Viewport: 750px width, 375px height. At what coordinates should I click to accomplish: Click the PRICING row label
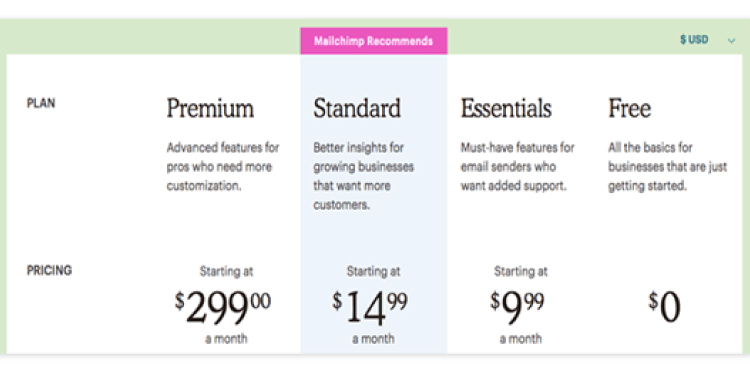point(49,271)
